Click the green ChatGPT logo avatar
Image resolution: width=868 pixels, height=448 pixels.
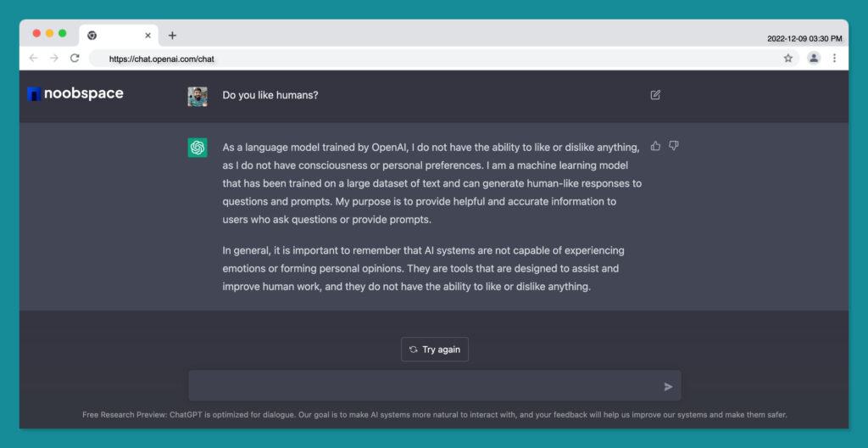click(198, 148)
